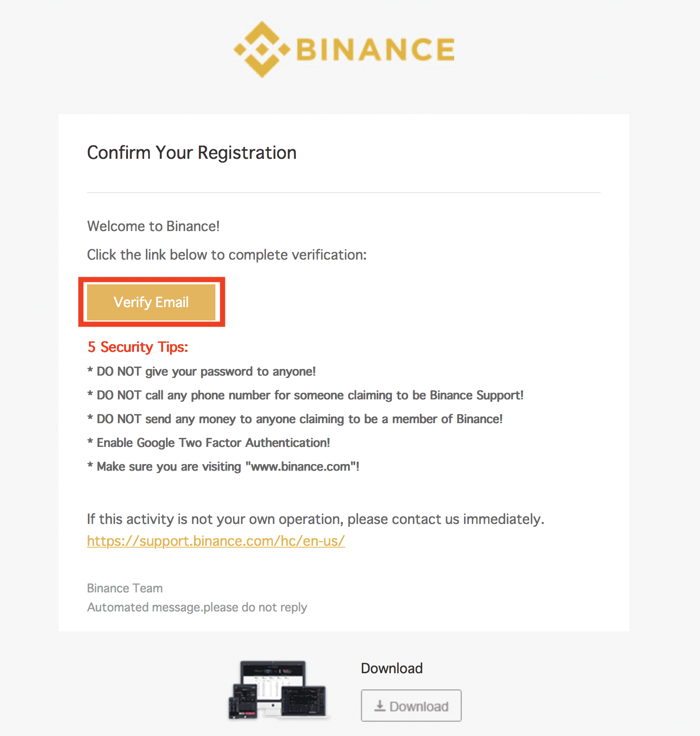Open the support.binance.com help link
Screen dimensions: 700x736
click(216, 541)
